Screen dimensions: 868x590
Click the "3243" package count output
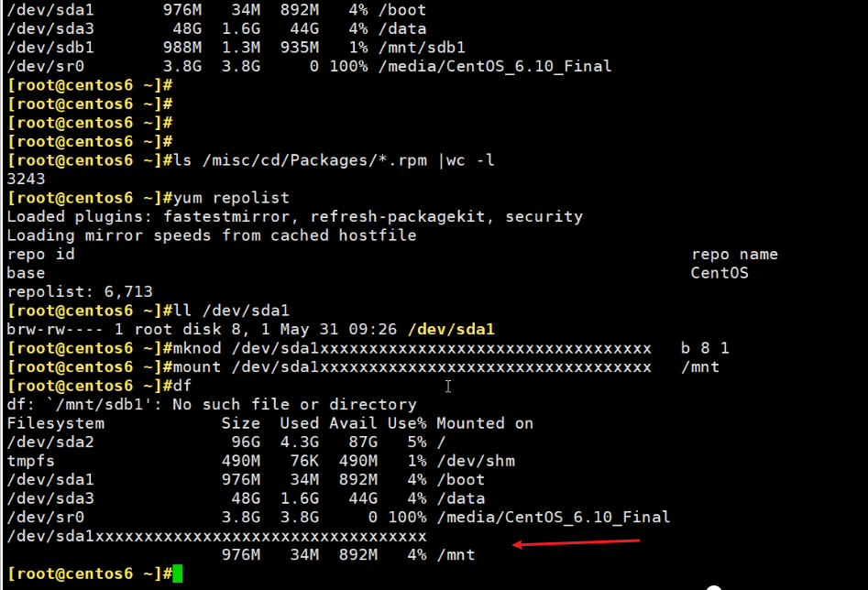pos(26,179)
